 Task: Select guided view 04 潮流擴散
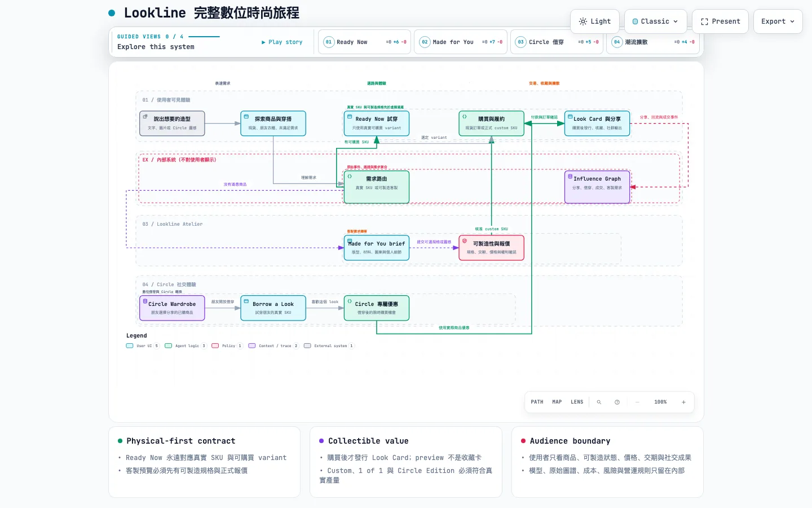(x=653, y=42)
